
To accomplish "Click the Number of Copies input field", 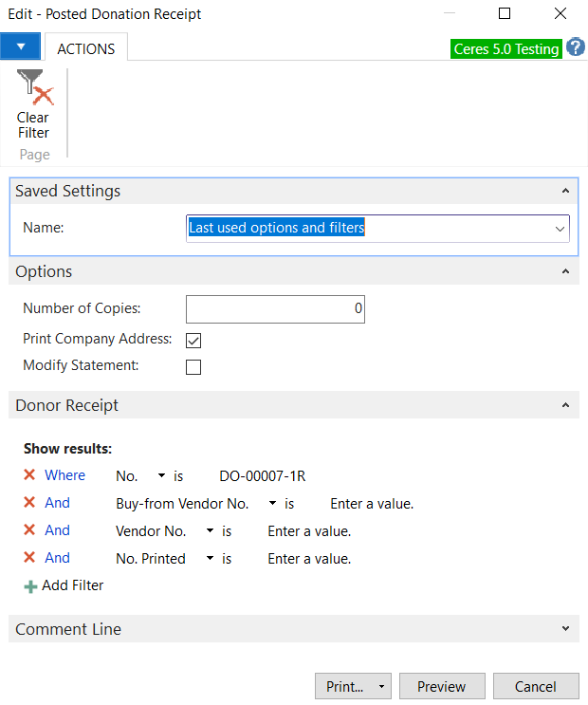I will pyautogui.click(x=275, y=309).
